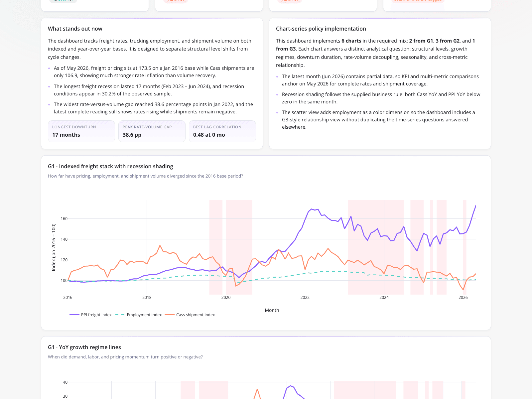Click the 'G1 · Indexed freight stack with recession shading' title
This screenshot has width=532, height=399.
click(x=110, y=166)
